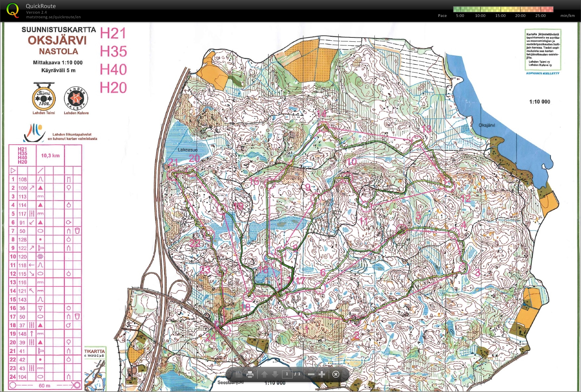581x392 pixels.
Task: Click control code 143 in row 15
Action: (x=22, y=300)
